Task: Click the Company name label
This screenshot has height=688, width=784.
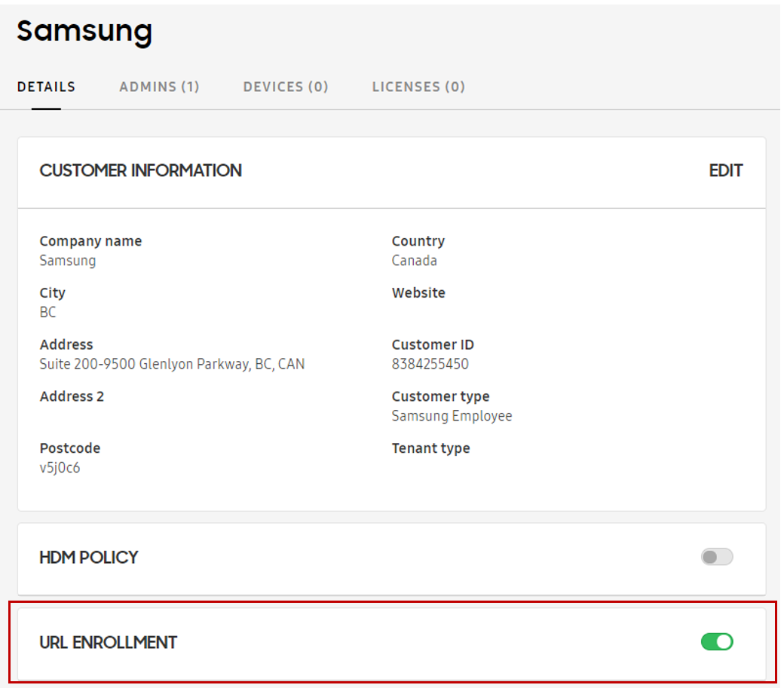Action: coord(90,241)
